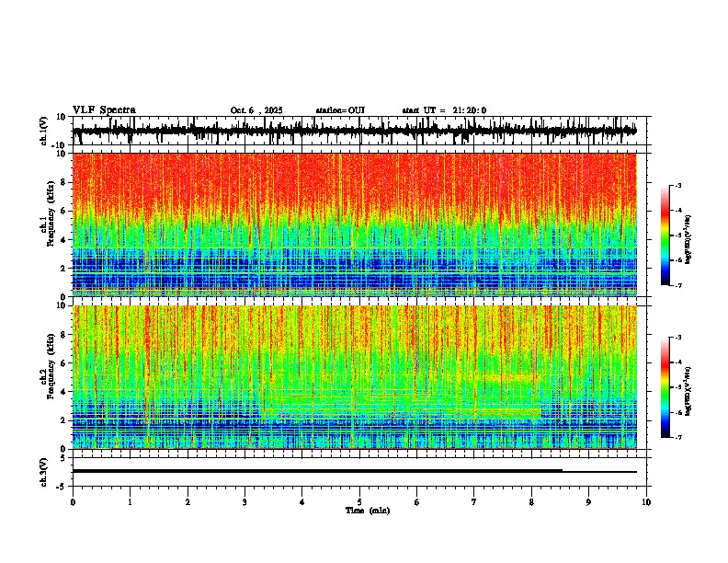Image resolution: width=728 pixels, height=563 pixels.
Task: Click time-axis tick label "8" under the plots
Action: point(531,502)
